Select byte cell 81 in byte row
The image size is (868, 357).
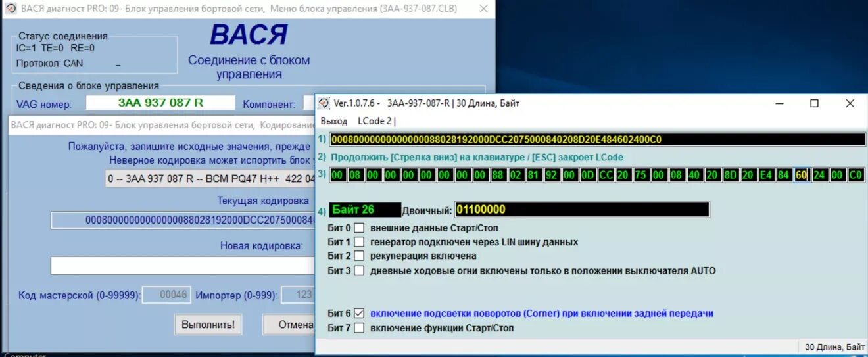pos(533,175)
